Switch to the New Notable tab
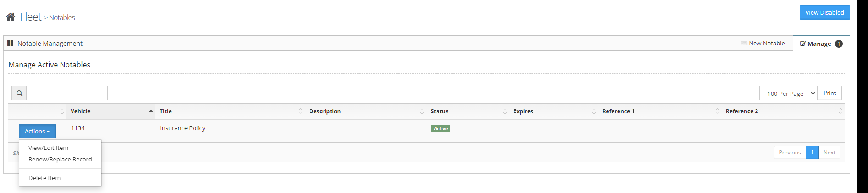The image size is (868, 193). [763, 44]
